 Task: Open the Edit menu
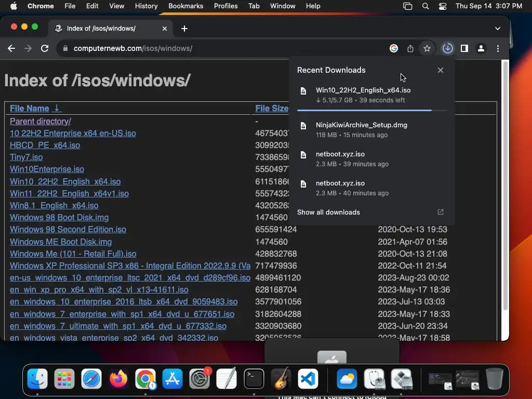(x=92, y=6)
